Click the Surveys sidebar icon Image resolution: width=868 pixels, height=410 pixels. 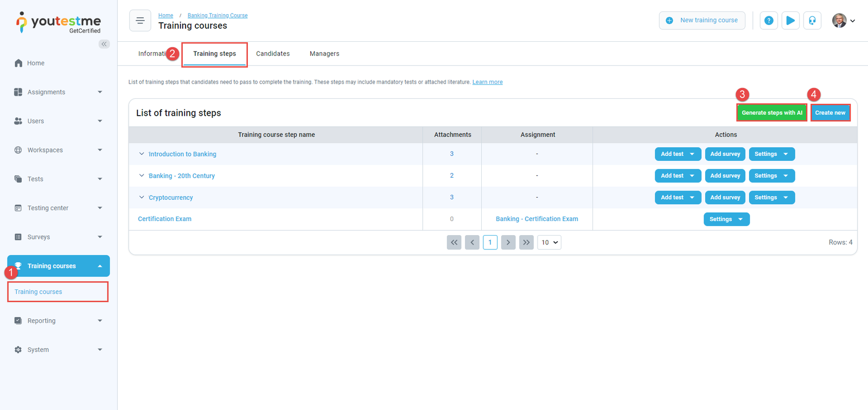[x=18, y=237]
